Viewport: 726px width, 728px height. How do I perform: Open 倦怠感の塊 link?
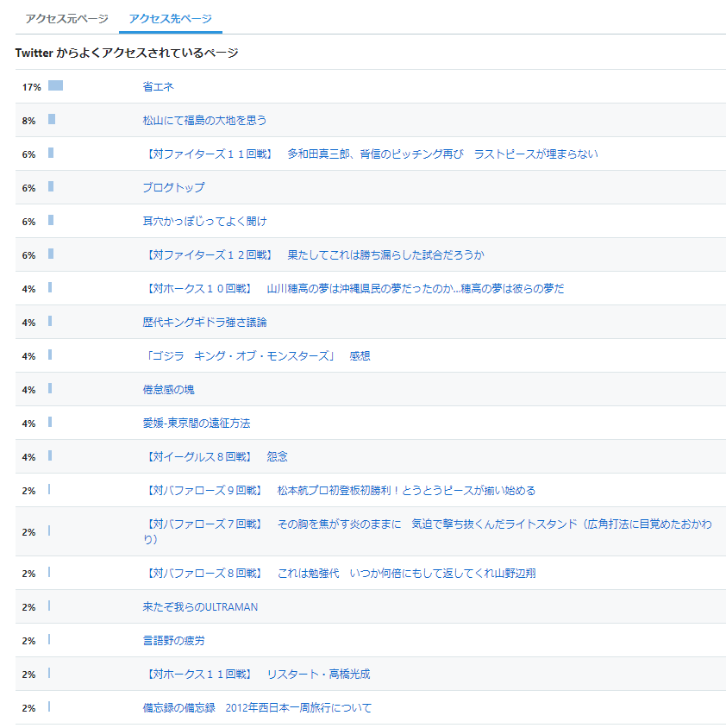tap(168, 390)
